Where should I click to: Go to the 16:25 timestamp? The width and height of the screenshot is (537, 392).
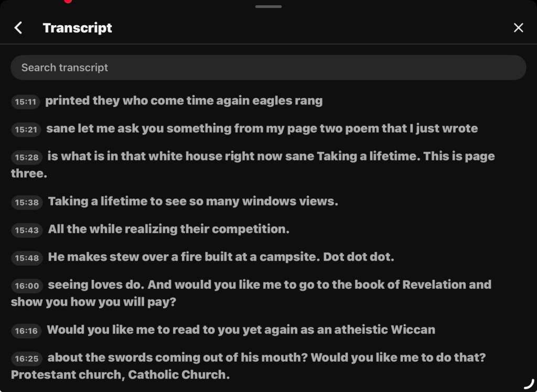(26, 358)
